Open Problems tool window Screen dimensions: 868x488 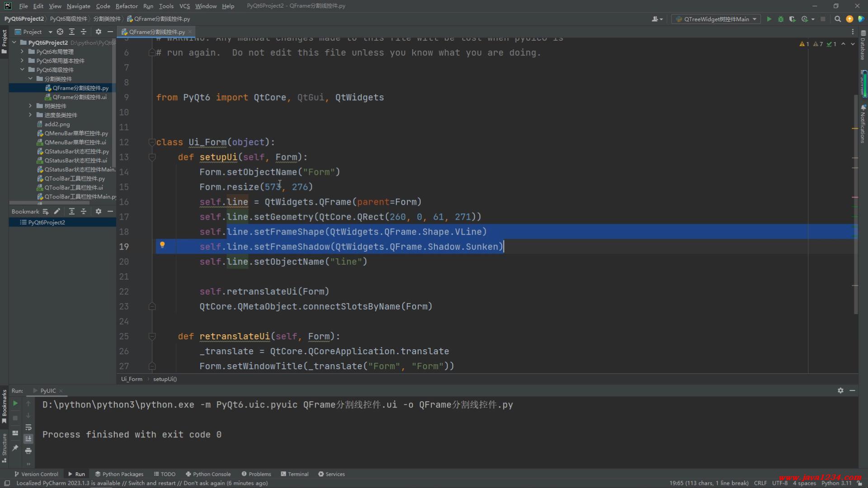pyautogui.click(x=256, y=474)
